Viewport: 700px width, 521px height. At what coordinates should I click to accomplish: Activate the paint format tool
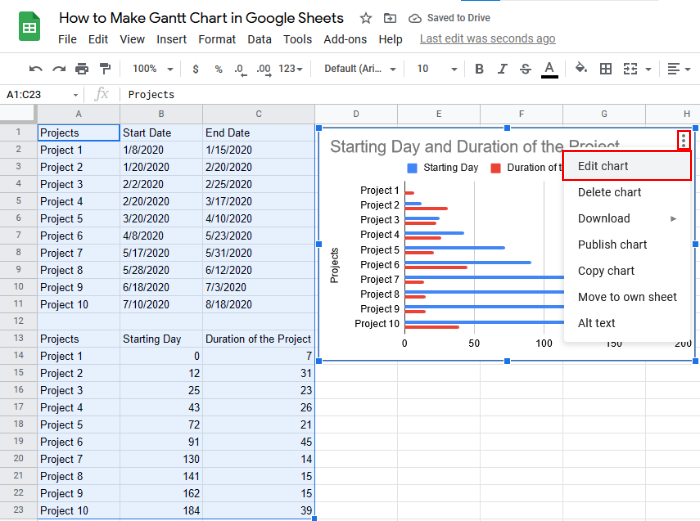105,69
